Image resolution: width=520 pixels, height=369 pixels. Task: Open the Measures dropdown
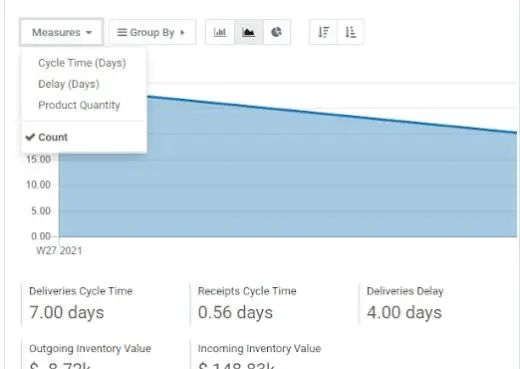[61, 32]
